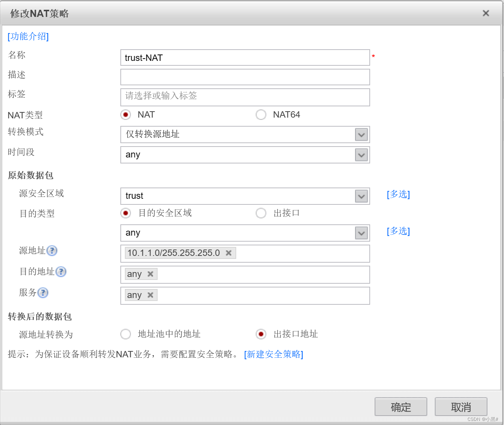This screenshot has height=425, width=504.
Task: Click the help icon beside 目的地址
Action: tap(61, 272)
